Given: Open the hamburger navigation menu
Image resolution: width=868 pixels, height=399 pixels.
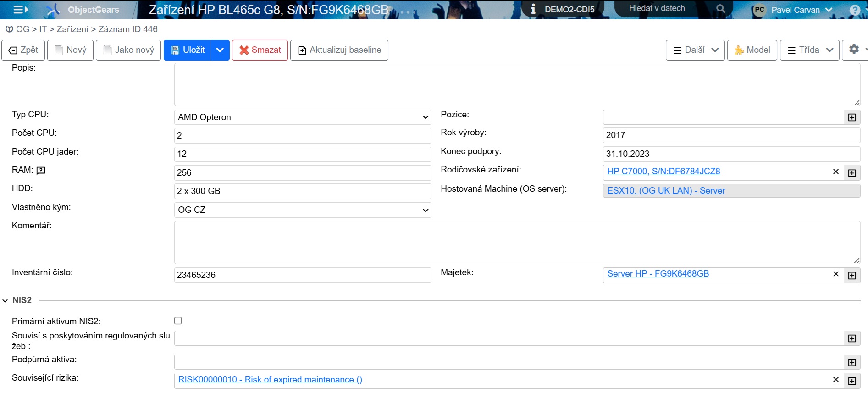Looking at the screenshot, I should [20, 9].
